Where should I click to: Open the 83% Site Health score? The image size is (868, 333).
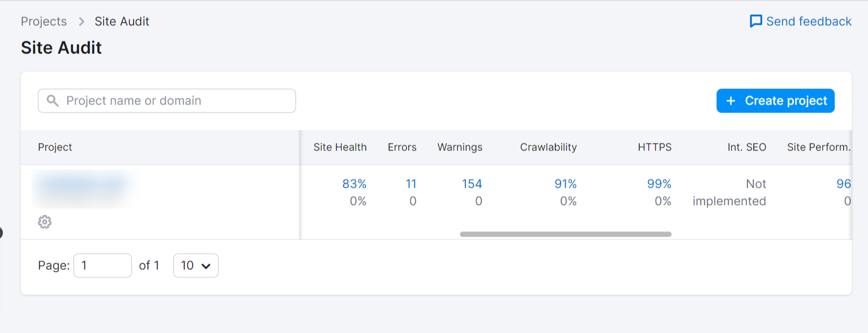(x=354, y=184)
